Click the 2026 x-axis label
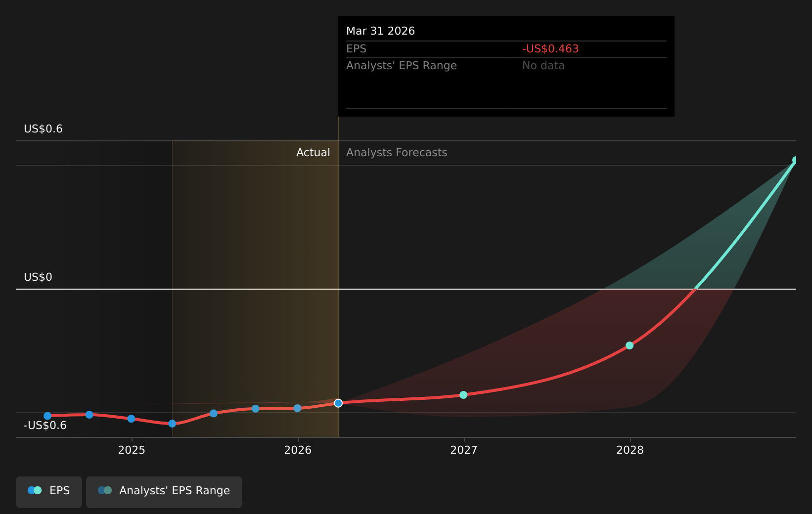 (x=298, y=450)
